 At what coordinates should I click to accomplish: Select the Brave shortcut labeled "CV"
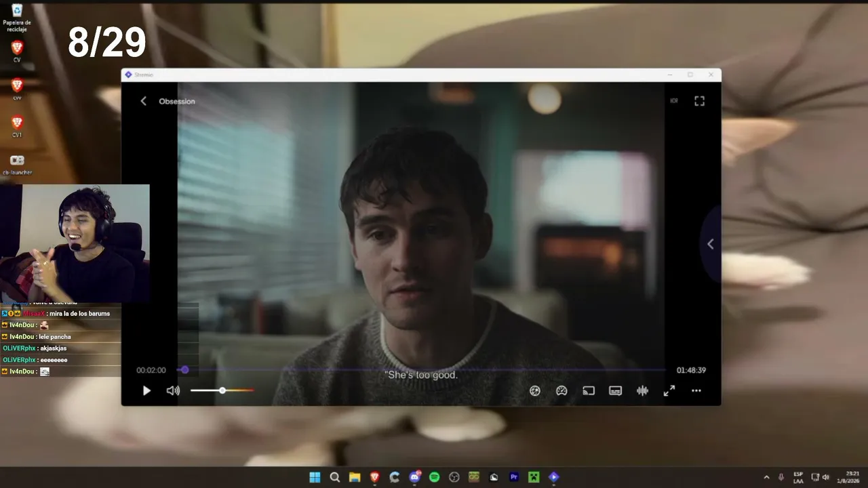click(17, 52)
